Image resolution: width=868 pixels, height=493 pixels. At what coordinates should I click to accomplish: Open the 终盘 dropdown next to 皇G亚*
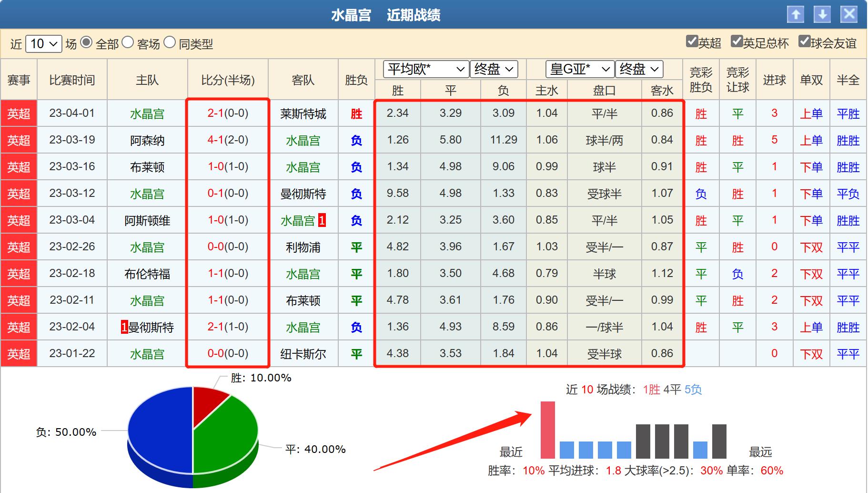tap(639, 69)
